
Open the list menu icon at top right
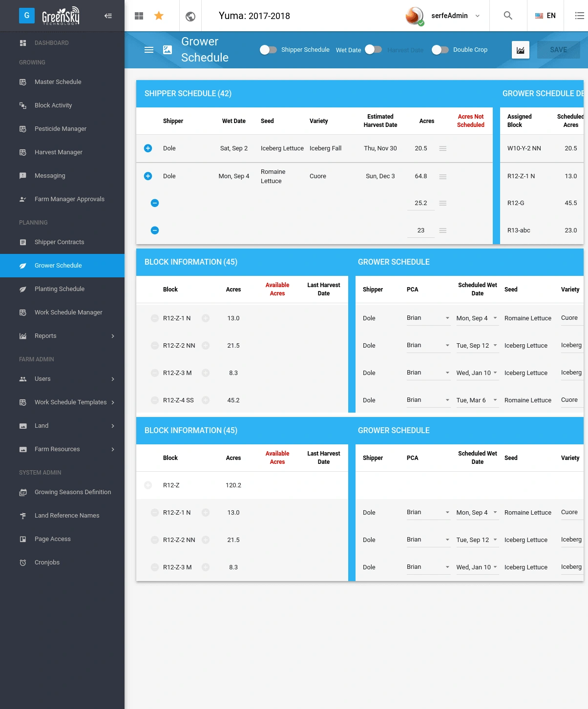(x=579, y=16)
